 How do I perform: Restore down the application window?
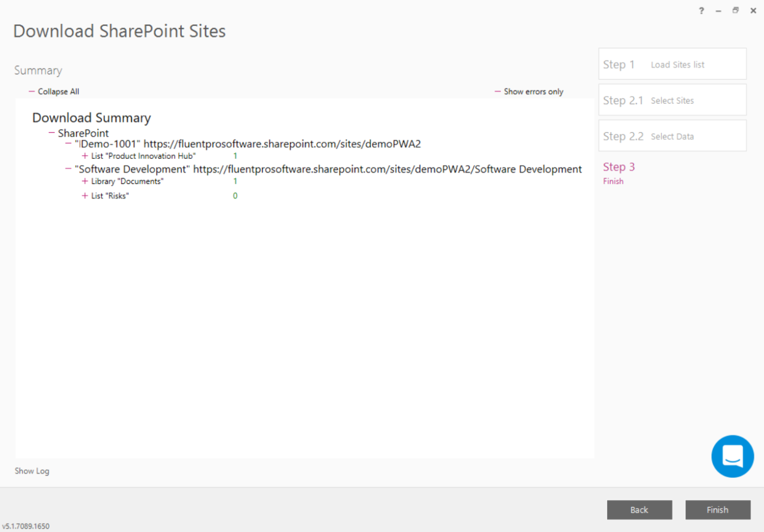736,10
